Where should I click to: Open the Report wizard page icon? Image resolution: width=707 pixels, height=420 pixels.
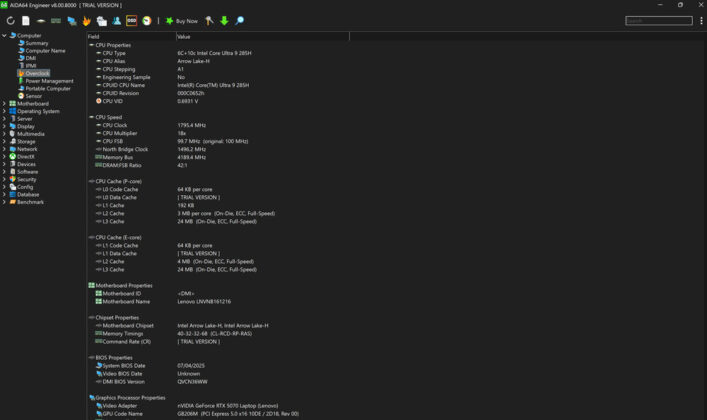[x=26, y=21]
